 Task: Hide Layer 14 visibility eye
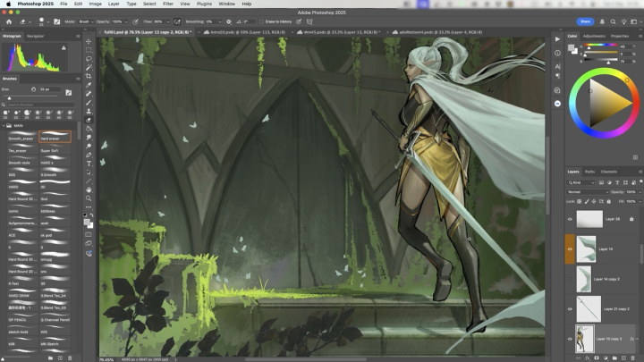[x=571, y=249]
